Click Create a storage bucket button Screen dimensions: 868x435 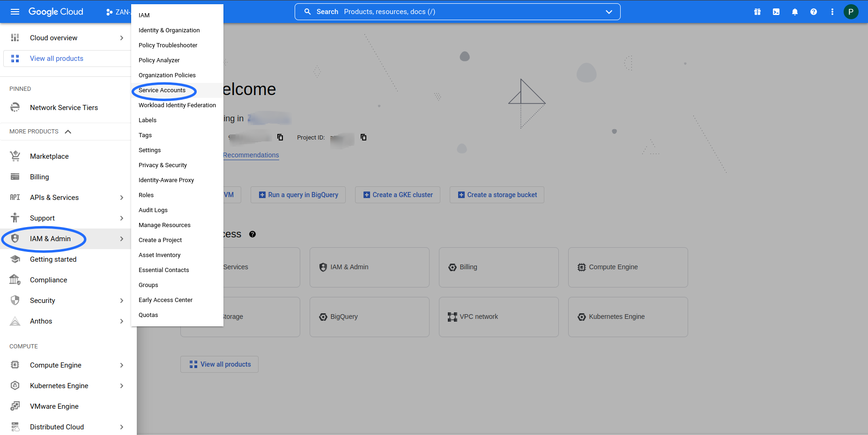tap(497, 195)
